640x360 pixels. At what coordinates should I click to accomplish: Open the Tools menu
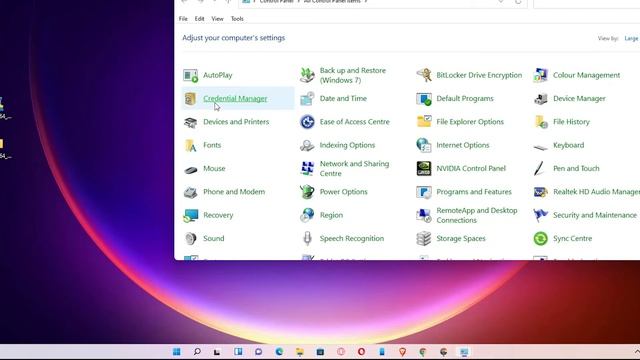click(237, 19)
